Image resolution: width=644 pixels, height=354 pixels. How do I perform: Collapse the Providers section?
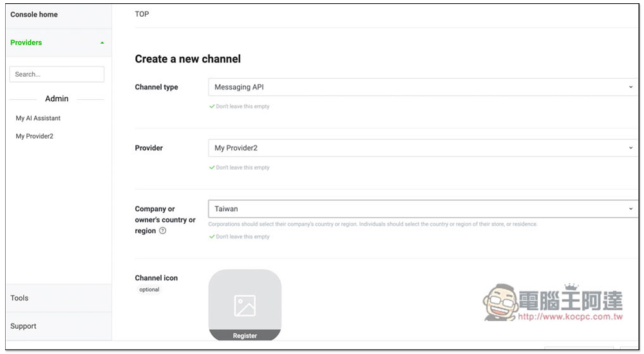tap(59, 43)
